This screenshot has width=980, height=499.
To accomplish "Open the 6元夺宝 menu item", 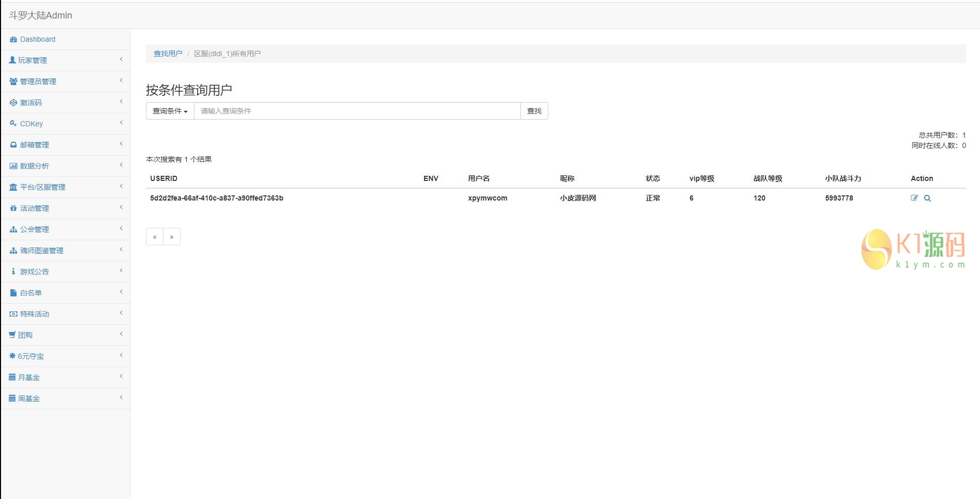I will click(x=66, y=356).
